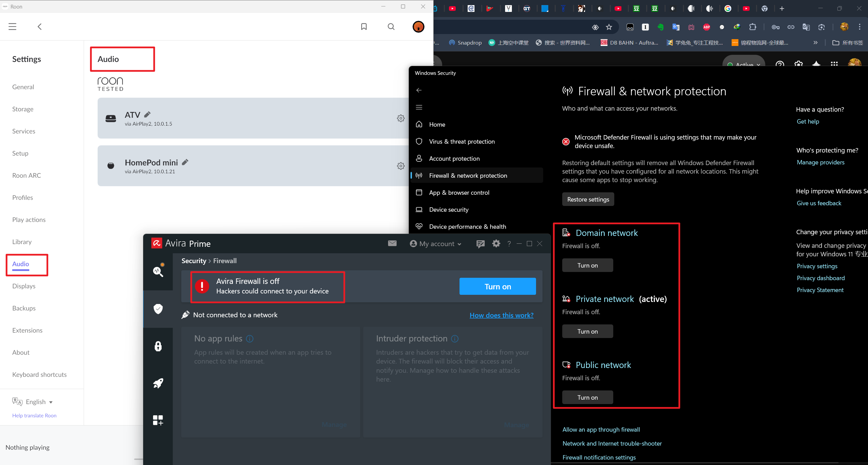This screenshot has height=465, width=868.
Task: Open ATV device settings gear
Action: tap(401, 118)
